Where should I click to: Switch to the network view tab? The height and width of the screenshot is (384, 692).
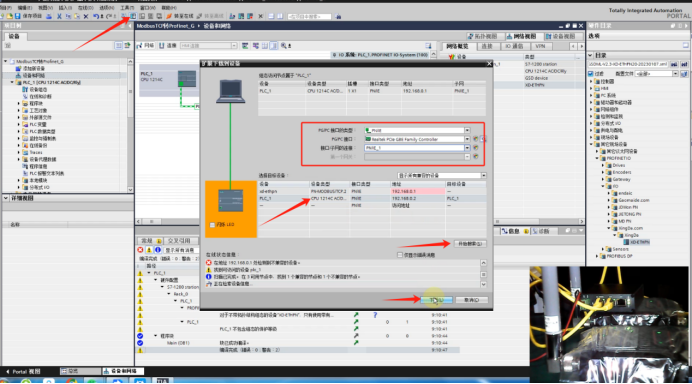[523, 36]
